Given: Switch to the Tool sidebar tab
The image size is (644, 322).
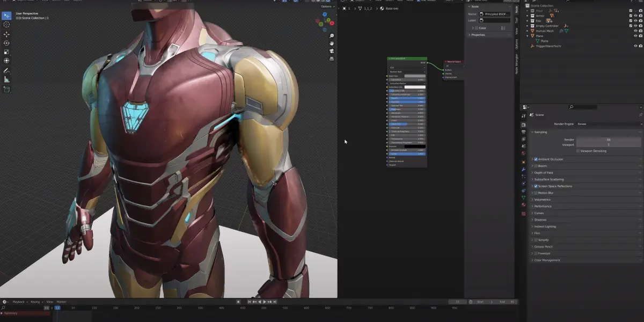Looking at the screenshot, I should pyautogui.click(x=516, y=20).
